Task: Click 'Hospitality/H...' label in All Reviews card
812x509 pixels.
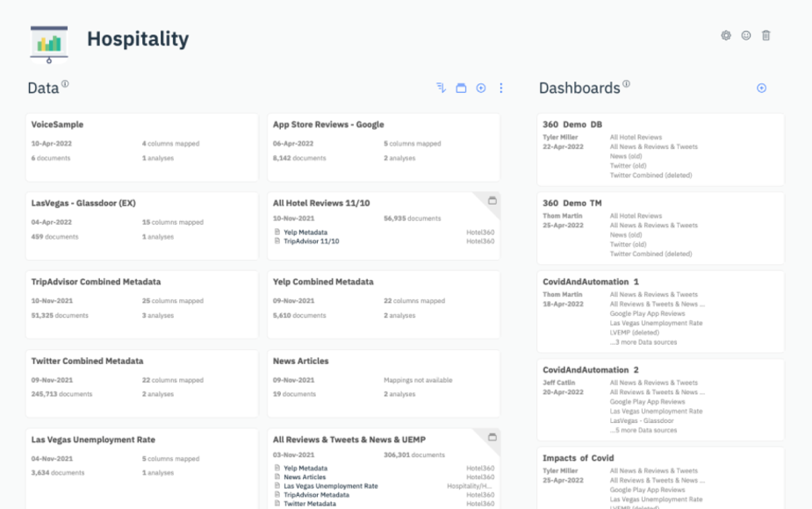Action: click(x=469, y=485)
